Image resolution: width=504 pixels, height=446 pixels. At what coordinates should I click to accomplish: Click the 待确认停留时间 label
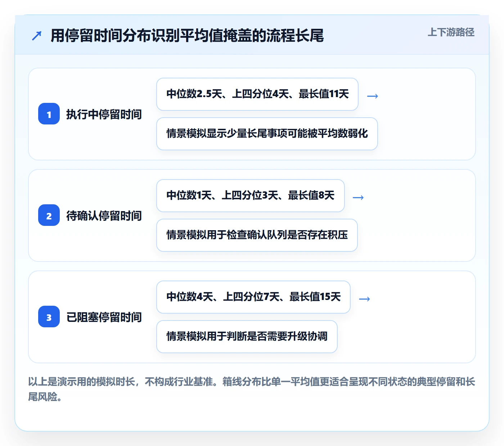click(x=104, y=216)
